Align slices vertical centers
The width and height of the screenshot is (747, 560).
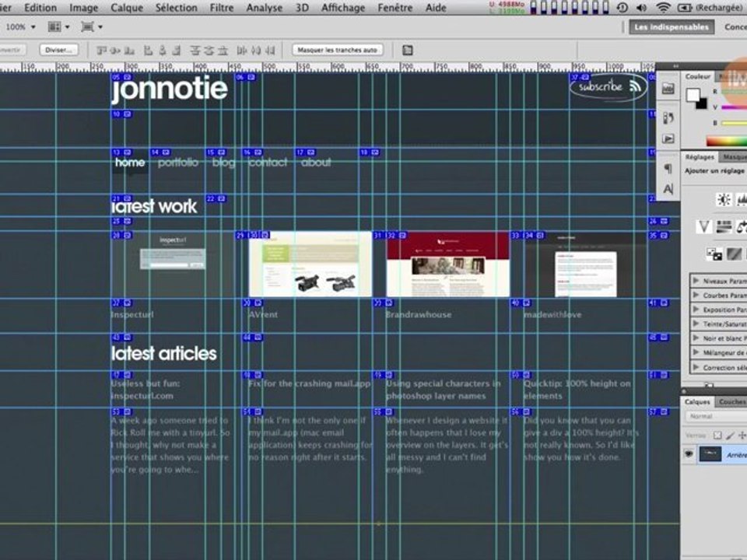point(115,50)
